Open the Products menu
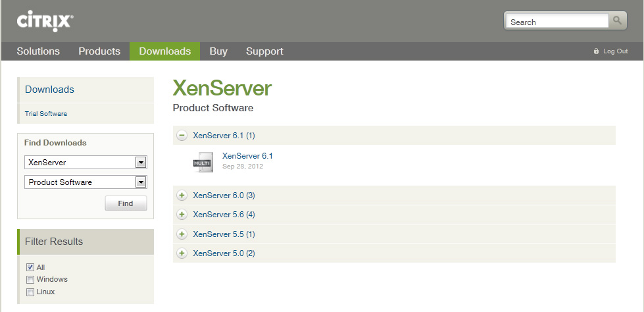The height and width of the screenshot is (312, 644). 99,51
